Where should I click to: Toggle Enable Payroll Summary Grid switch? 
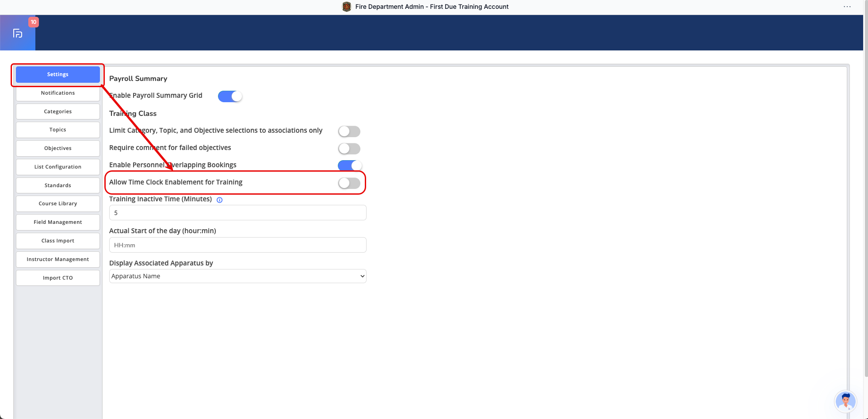tap(230, 96)
